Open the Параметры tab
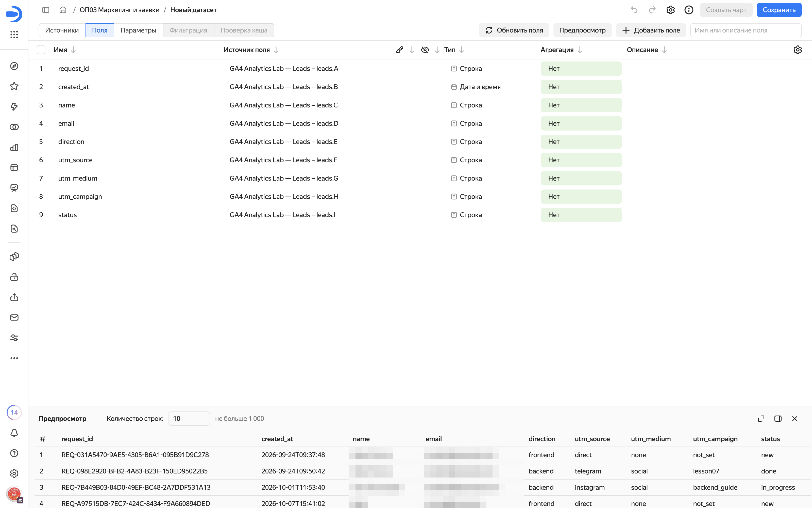This screenshot has height=508, width=812. (x=138, y=30)
